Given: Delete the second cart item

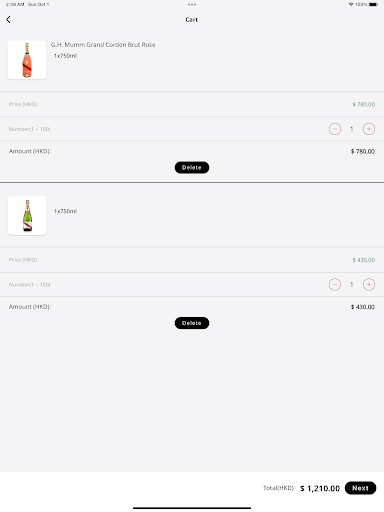Looking at the screenshot, I should coord(192,323).
